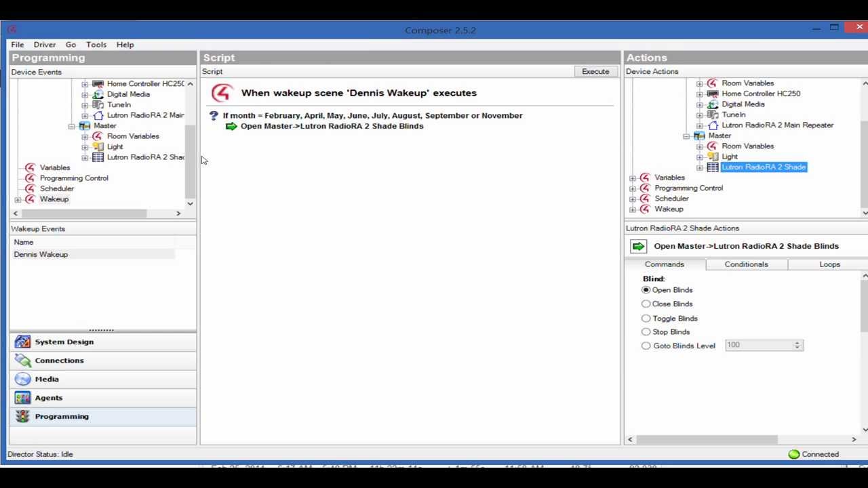This screenshot has width=868, height=488.
Task: Open the Tools menu
Action: [96, 45]
